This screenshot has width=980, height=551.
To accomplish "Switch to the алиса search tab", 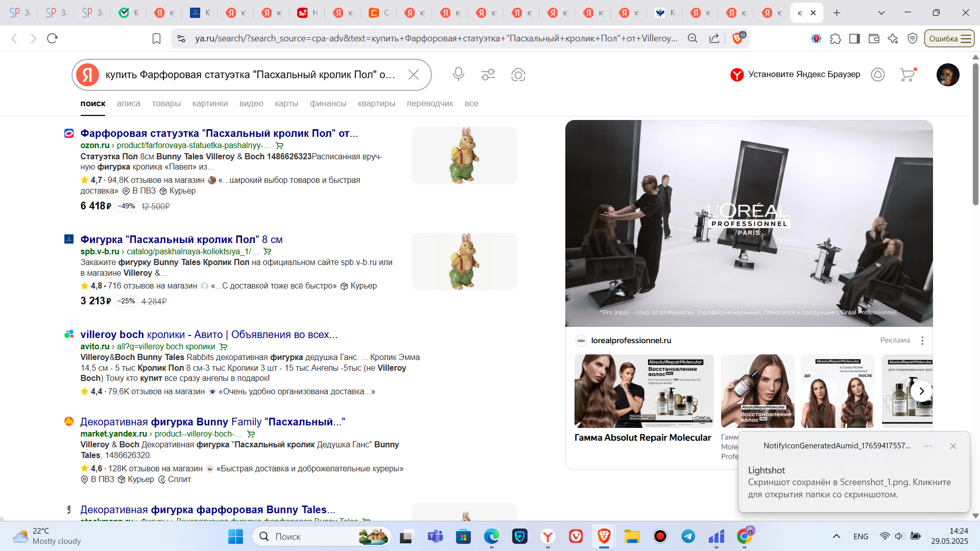I will pyautogui.click(x=129, y=104).
